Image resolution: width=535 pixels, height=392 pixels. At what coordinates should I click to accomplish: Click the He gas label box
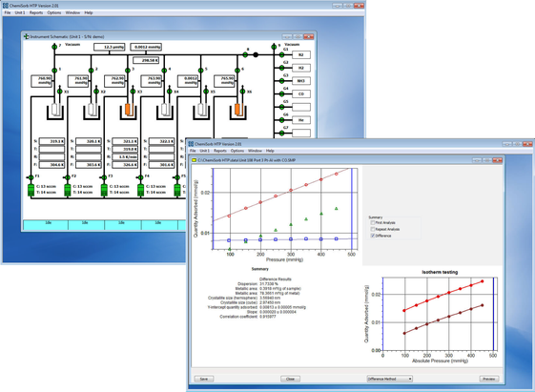coord(301,120)
